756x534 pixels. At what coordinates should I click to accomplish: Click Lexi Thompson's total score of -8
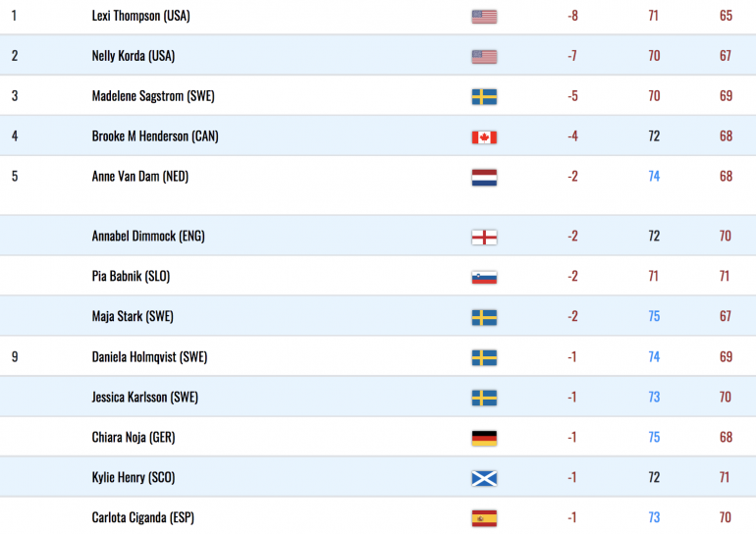[572, 16]
